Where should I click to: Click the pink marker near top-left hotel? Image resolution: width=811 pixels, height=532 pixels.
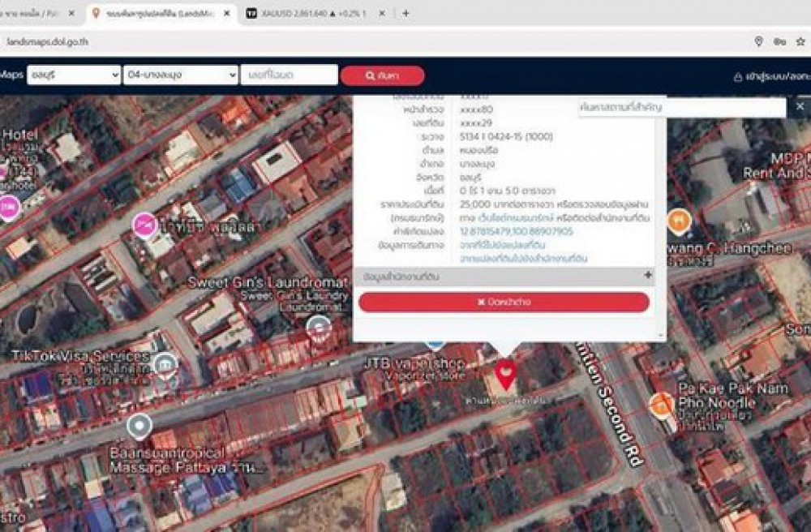point(9,208)
